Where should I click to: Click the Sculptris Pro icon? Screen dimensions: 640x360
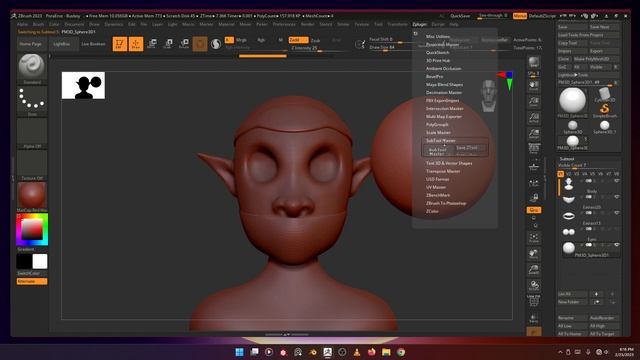coord(216,44)
